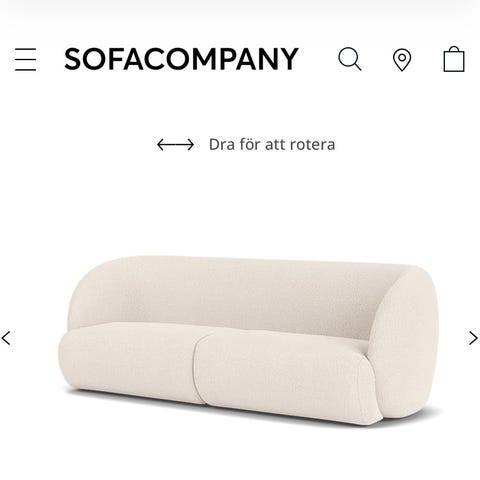Click the sofa's left seat cushion
The width and height of the screenshot is (480, 480).
tap(130, 362)
